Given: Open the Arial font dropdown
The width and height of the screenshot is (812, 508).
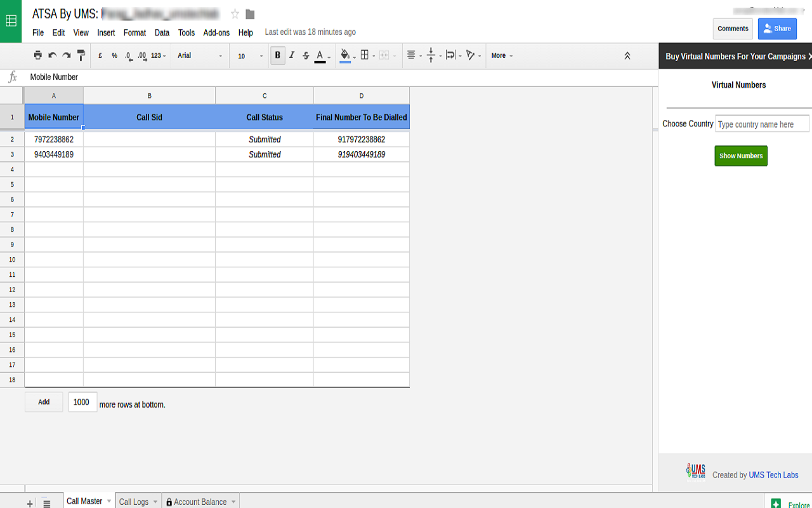Looking at the screenshot, I should pos(200,56).
